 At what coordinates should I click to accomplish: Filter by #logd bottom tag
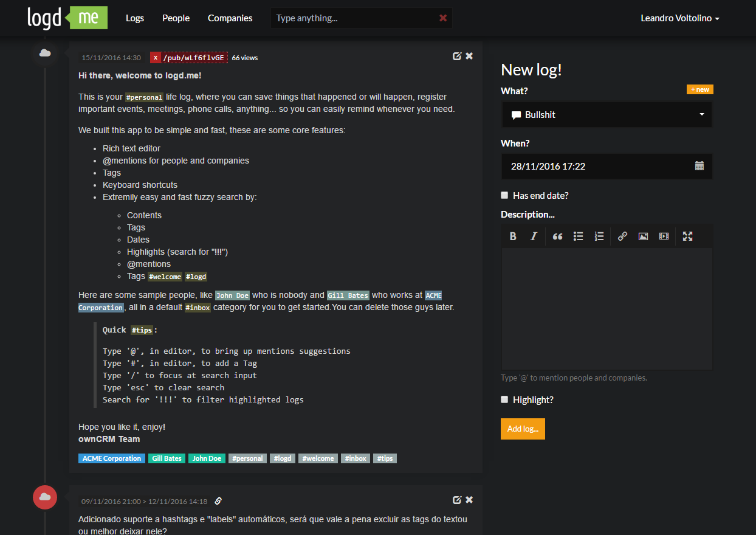[283, 458]
